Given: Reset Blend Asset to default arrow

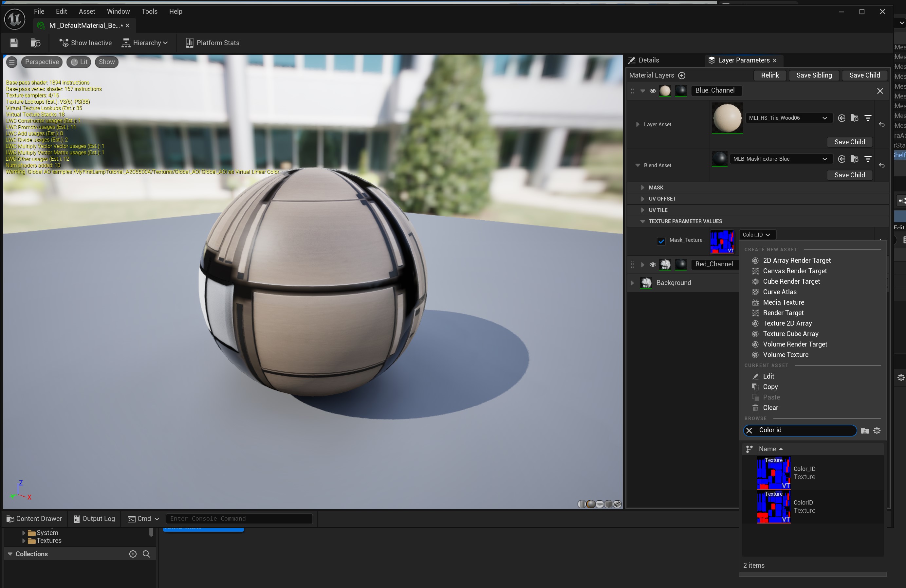Looking at the screenshot, I should click(x=881, y=166).
